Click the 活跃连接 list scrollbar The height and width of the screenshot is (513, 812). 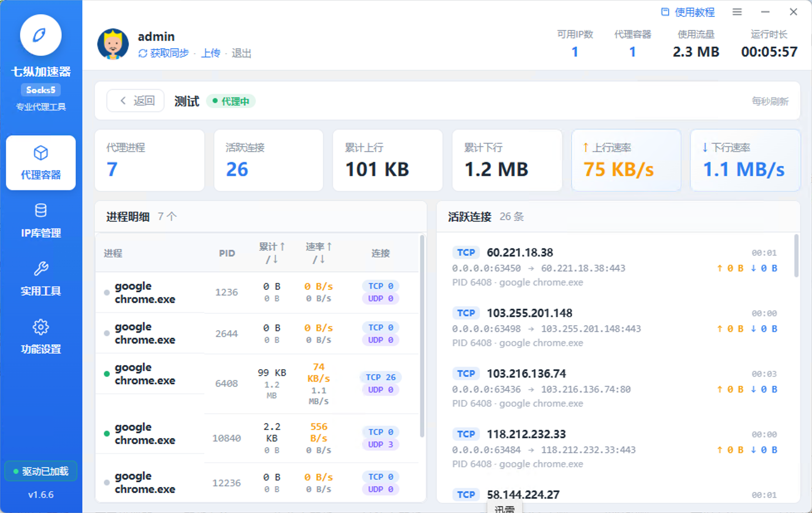tap(796, 256)
